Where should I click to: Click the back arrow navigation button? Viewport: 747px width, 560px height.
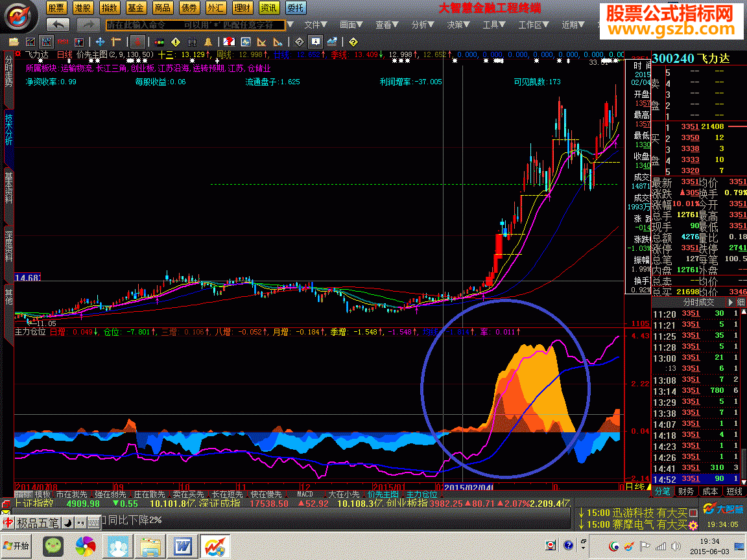(59, 25)
